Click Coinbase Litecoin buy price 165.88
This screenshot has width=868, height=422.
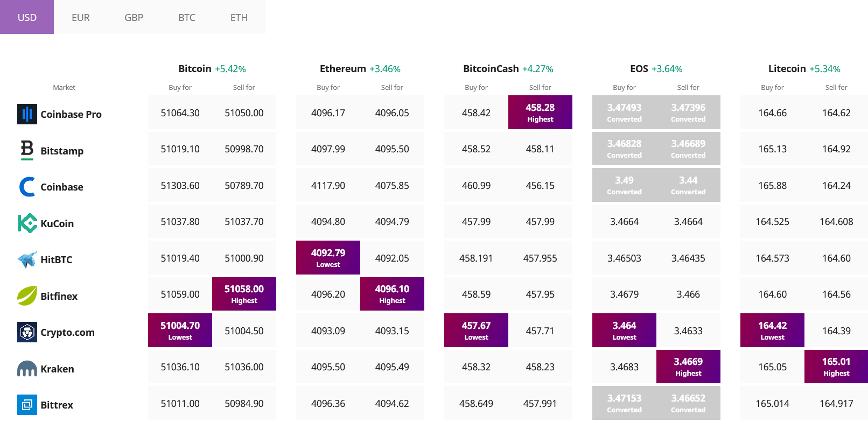click(772, 185)
